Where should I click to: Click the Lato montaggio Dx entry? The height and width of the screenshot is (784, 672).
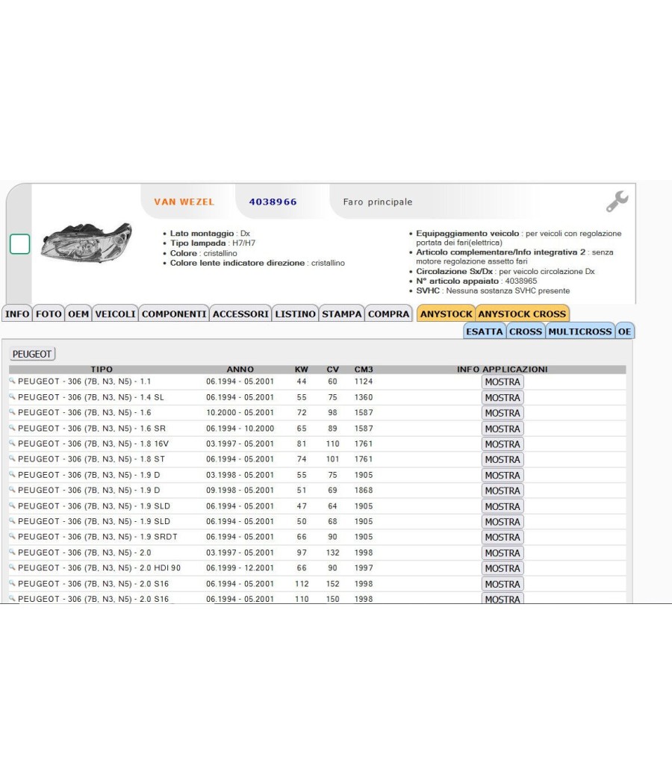pos(210,234)
